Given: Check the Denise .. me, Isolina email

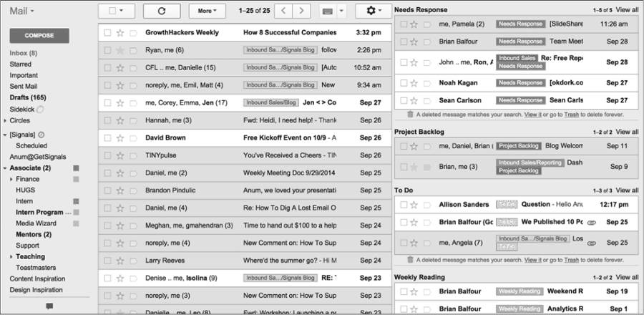Looking at the screenshot, I should (x=107, y=278).
